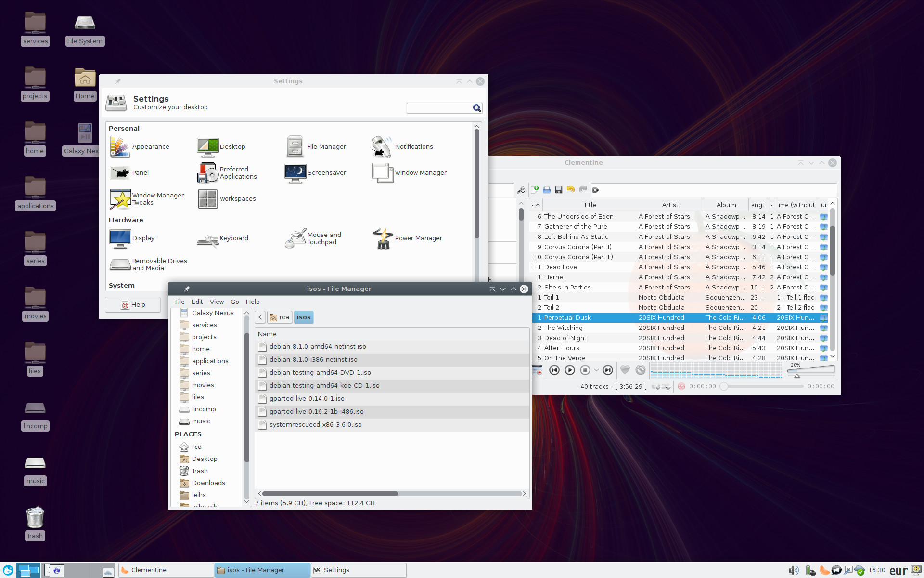Open Notifications settings
Image resolution: width=924 pixels, height=578 pixels.
pos(402,147)
